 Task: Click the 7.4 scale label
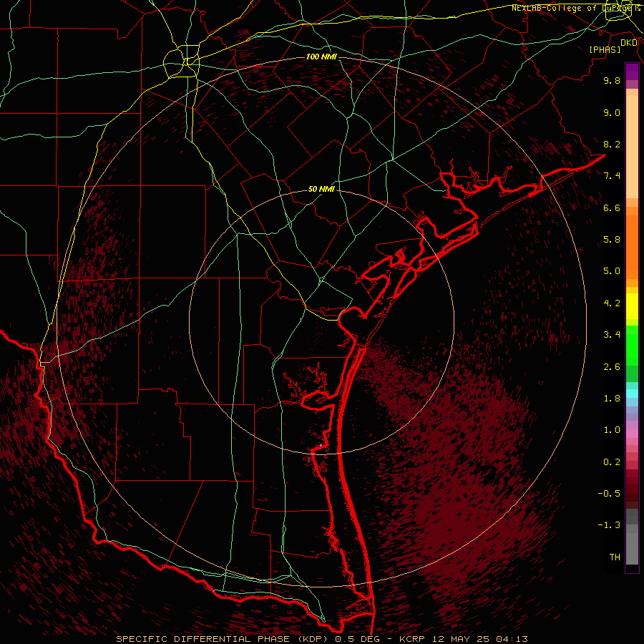point(612,176)
